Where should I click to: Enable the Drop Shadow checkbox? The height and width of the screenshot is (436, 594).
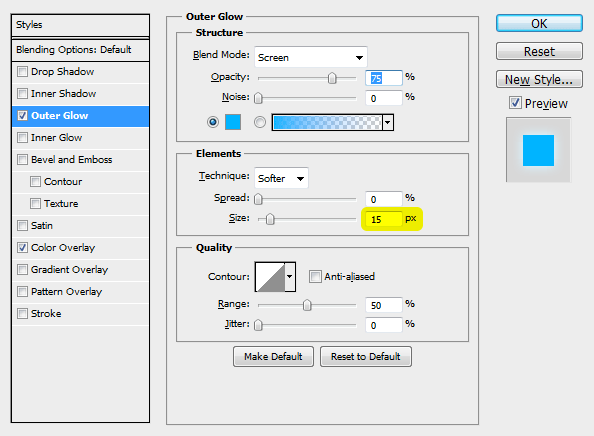tap(23, 72)
